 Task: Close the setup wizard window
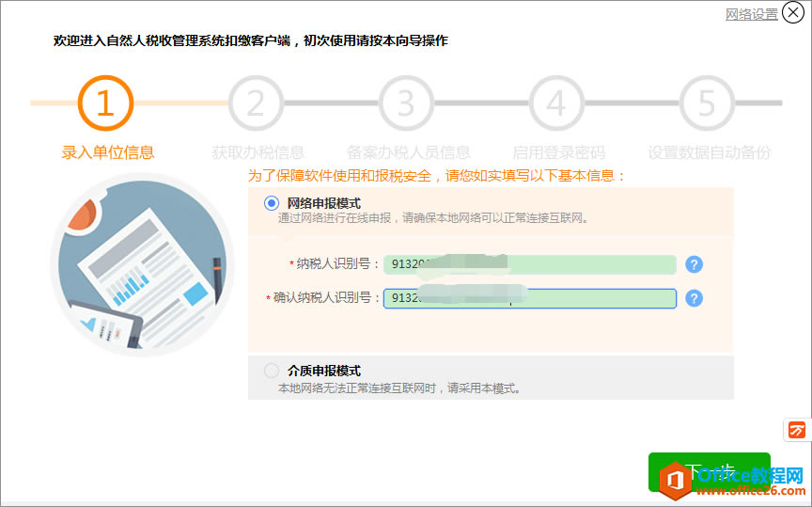[x=793, y=12]
